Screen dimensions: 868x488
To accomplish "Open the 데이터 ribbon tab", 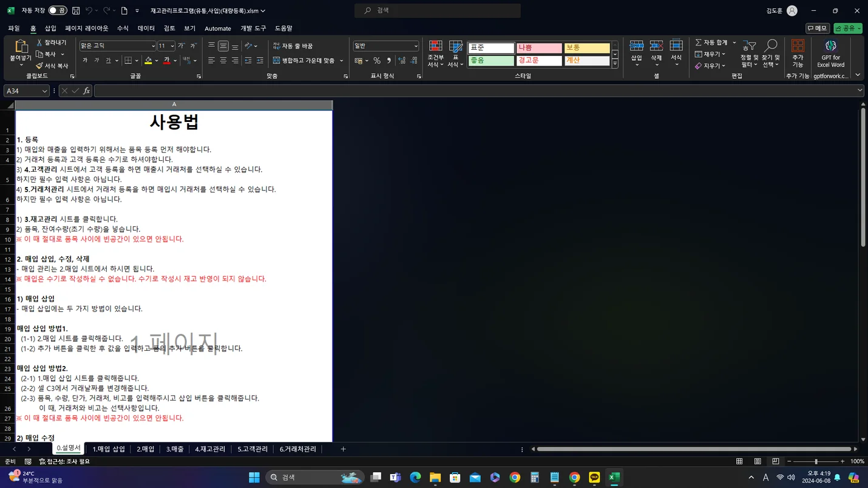I will 146,29.
